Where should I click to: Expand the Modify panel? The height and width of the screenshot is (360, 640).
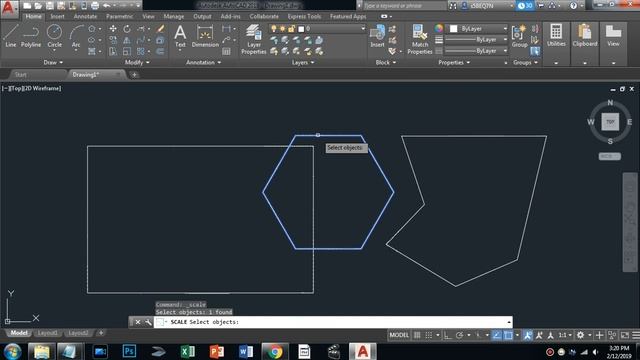[137, 62]
